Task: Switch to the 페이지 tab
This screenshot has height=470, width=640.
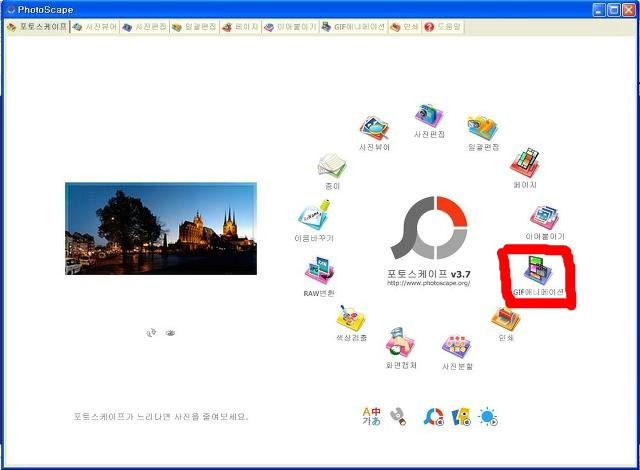Action: 241,27
